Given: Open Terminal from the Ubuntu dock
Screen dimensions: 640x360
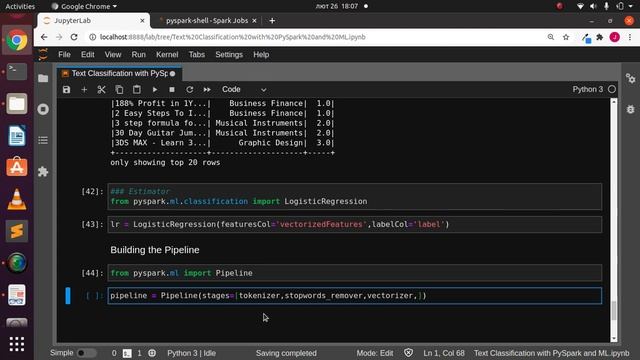Looking at the screenshot, I should [x=17, y=72].
